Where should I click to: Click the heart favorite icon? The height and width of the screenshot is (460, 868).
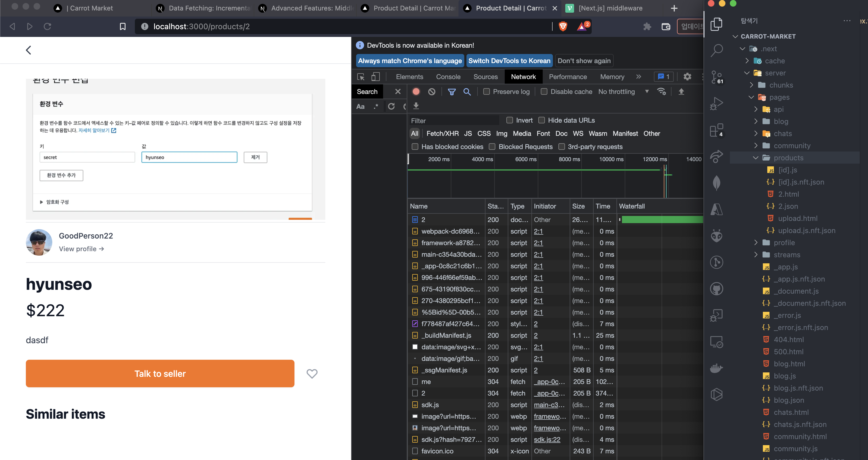point(312,373)
